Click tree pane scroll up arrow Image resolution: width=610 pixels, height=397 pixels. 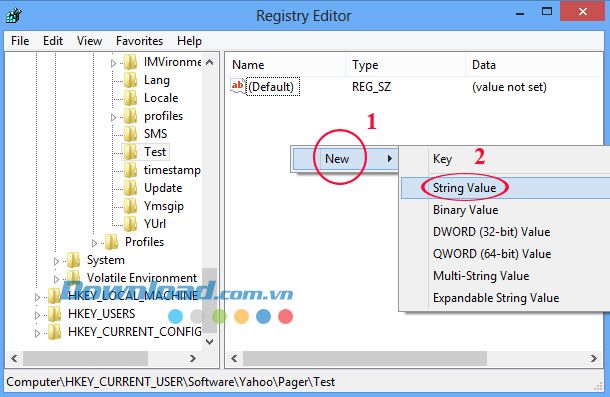210,62
